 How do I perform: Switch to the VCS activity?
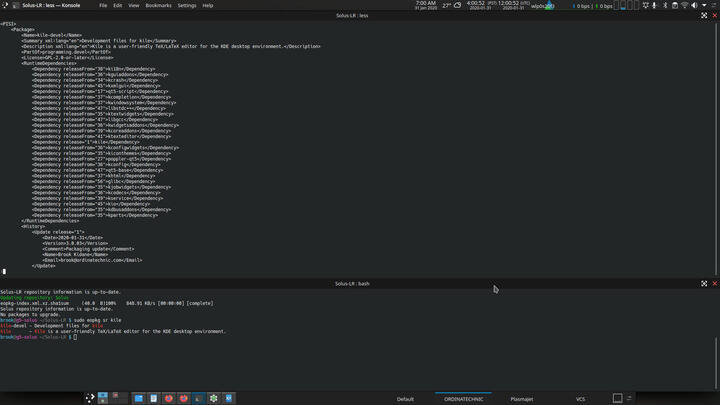[x=580, y=399]
